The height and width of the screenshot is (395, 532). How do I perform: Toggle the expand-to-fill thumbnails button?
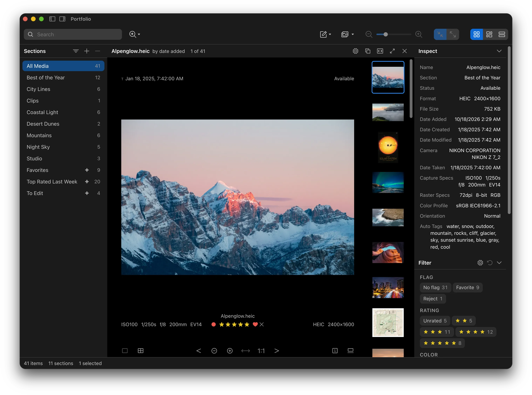point(453,34)
